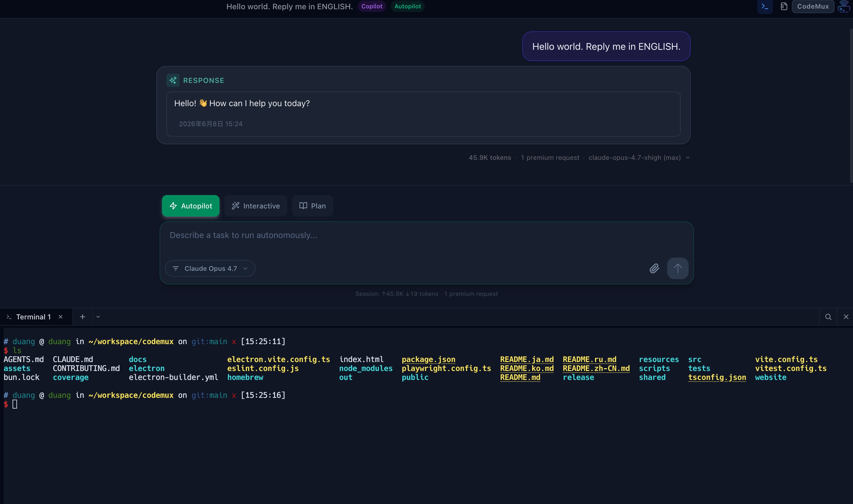Open terminal search magnifier icon

(x=828, y=317)
